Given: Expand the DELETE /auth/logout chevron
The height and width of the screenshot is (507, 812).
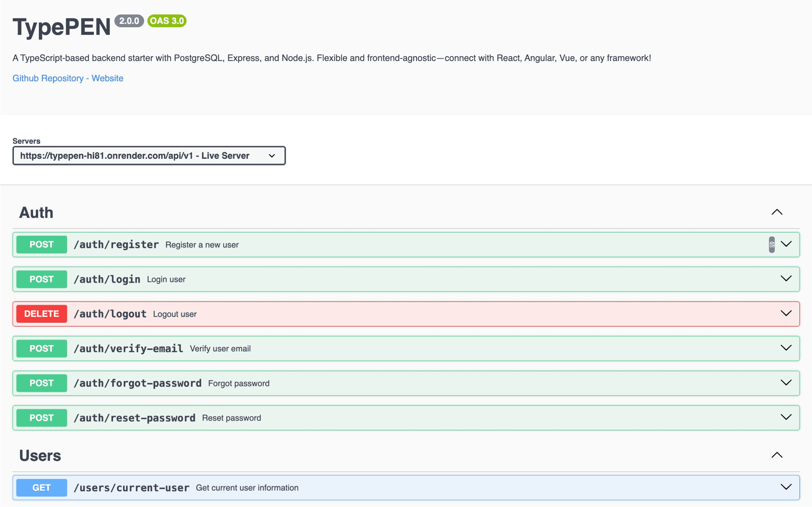Looking at the screenshot, I should (x=786, y=313).
